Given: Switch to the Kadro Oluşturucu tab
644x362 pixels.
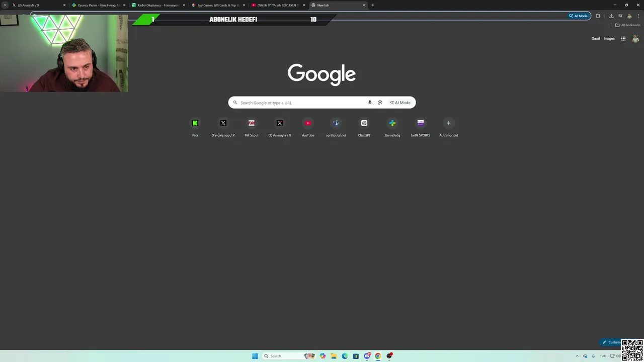Looking at the screenshot, I should tap(158, 5).
